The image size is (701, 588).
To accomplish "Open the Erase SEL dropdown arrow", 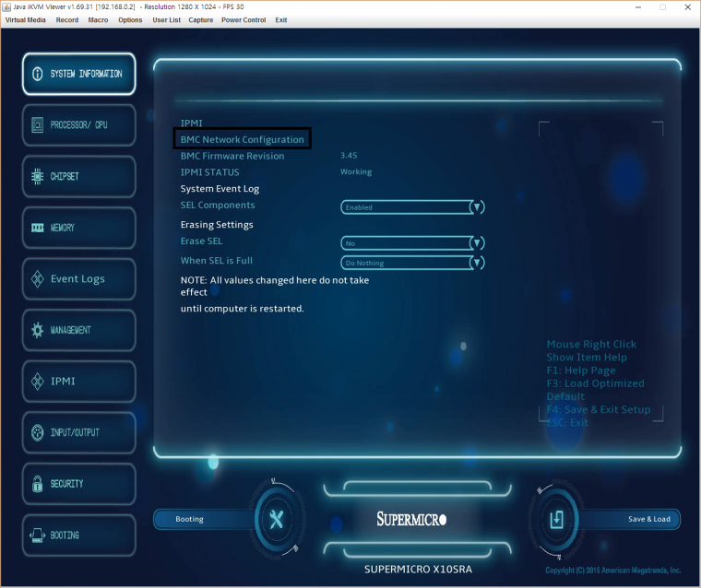I will coord(477,243).
